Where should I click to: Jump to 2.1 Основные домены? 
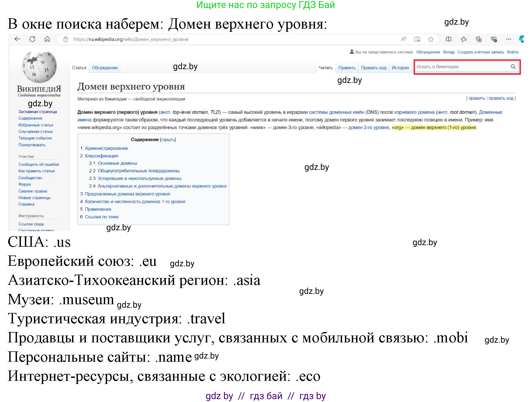(117, 164)
